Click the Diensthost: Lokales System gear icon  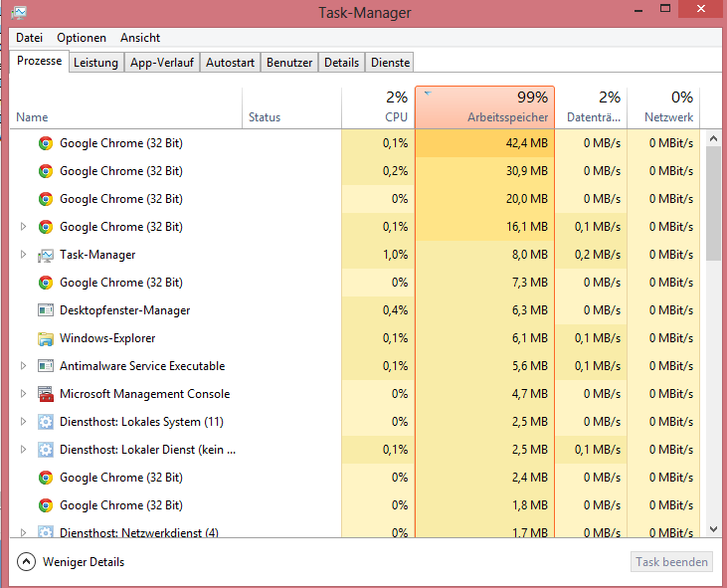click(46, 422)
